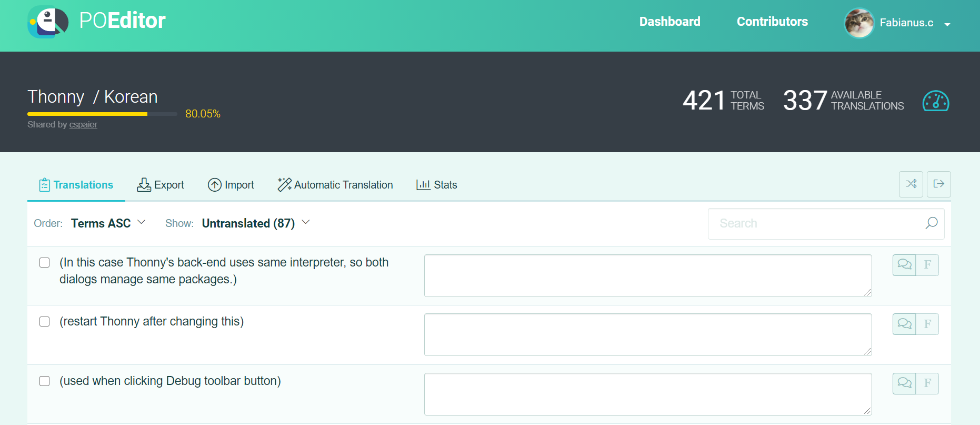The height and width of the screenshot is (425, 980).
Task: Open the language dashboard gauge icon
Action: (x=936, y=101)
